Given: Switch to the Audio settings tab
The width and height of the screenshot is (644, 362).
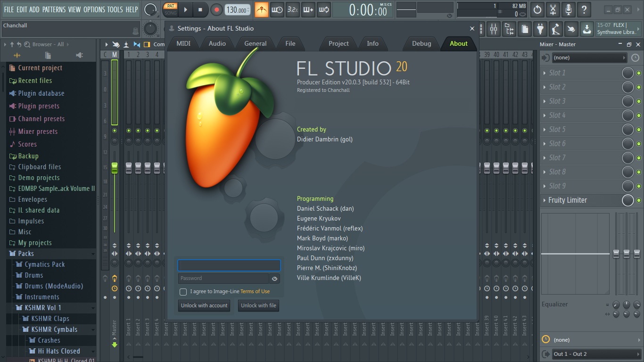Looking at the screenshot, I should (217, 43).
